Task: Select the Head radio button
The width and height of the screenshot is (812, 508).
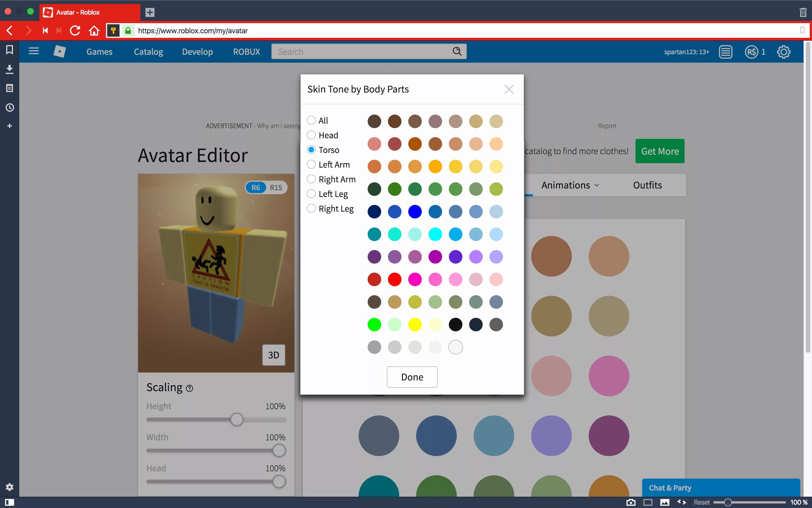Action: pyautogui.click(x=311, y=135)
